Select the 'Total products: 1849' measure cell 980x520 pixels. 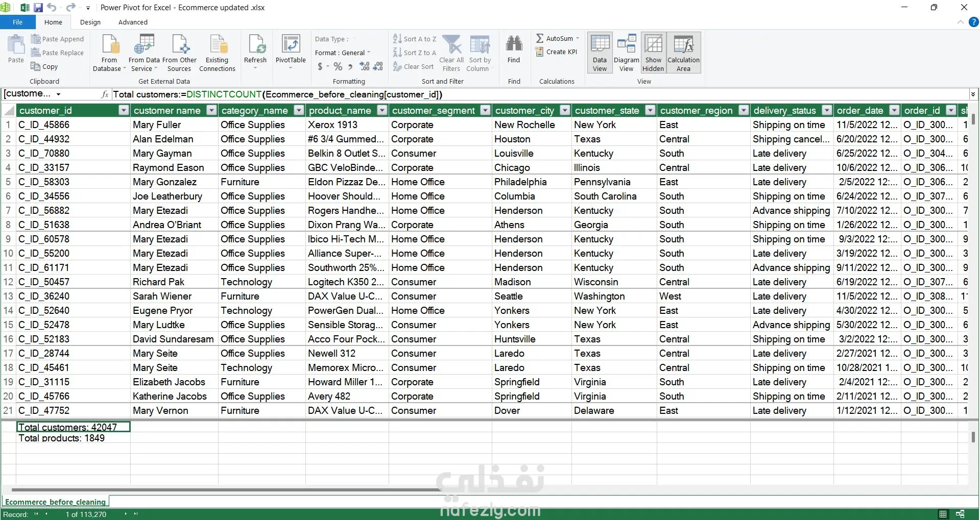74,438
